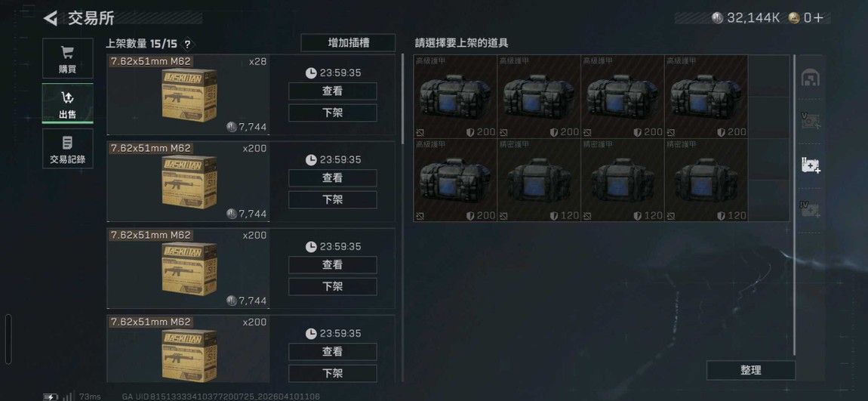Screen dimensions: 868x401
Task: Select the level V gear category icon
Action: click(811, 121)
